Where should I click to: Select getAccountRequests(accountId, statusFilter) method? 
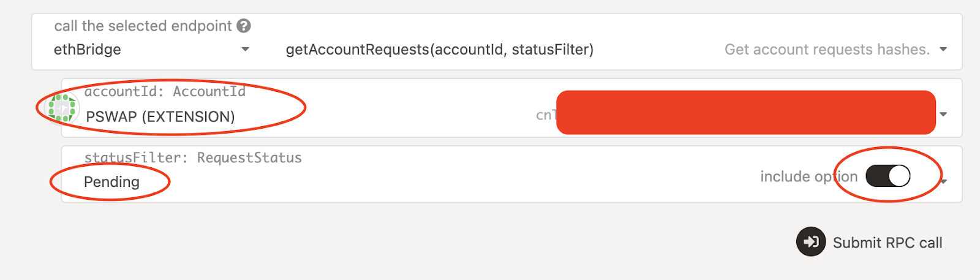pyautogui.click(x=439, y=50)
